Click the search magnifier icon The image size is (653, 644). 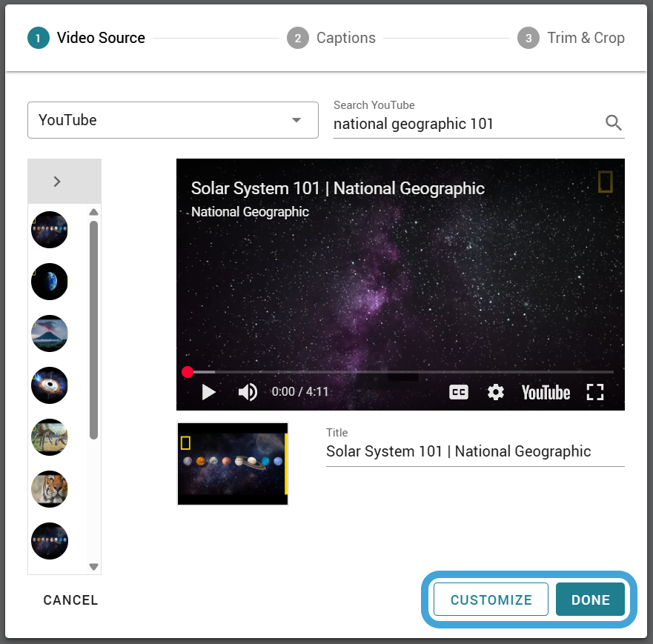(613, 123)
